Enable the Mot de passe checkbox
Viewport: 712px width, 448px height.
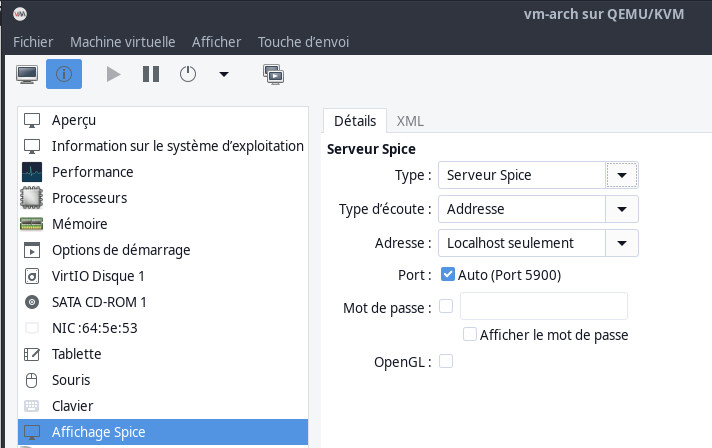click(446, 306)
